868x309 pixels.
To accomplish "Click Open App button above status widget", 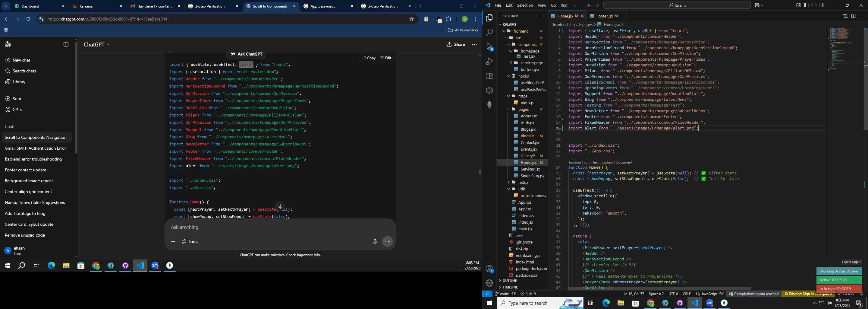I will [x=851, y=262].
